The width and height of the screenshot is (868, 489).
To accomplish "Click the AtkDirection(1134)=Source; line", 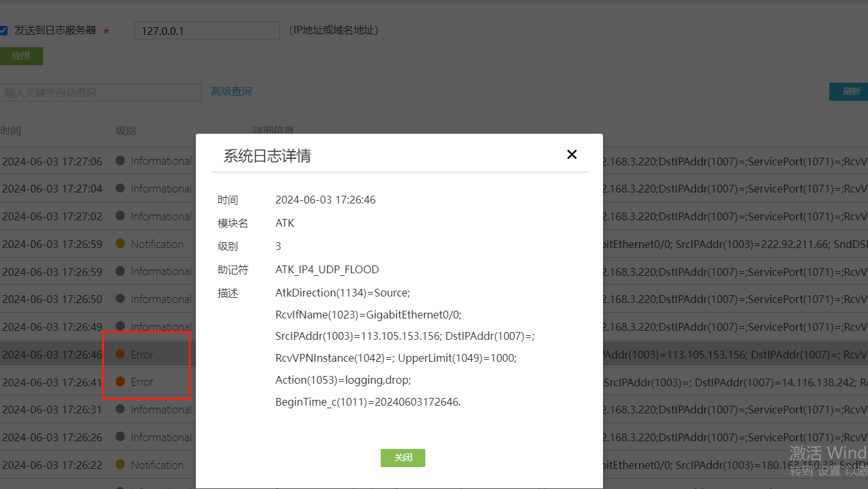I will point(343,293).
